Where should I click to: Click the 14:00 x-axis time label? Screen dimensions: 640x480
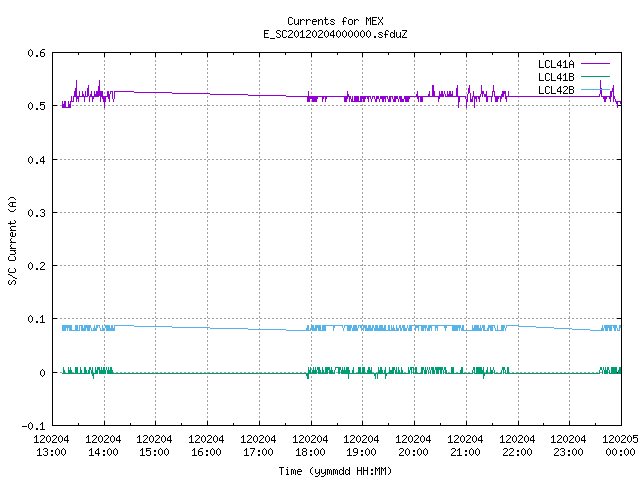tap(103, 452)
